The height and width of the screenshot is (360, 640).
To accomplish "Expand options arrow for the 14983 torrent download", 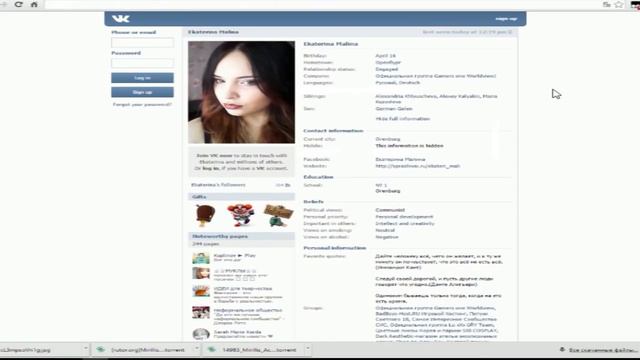I will [x=308, y=349].
